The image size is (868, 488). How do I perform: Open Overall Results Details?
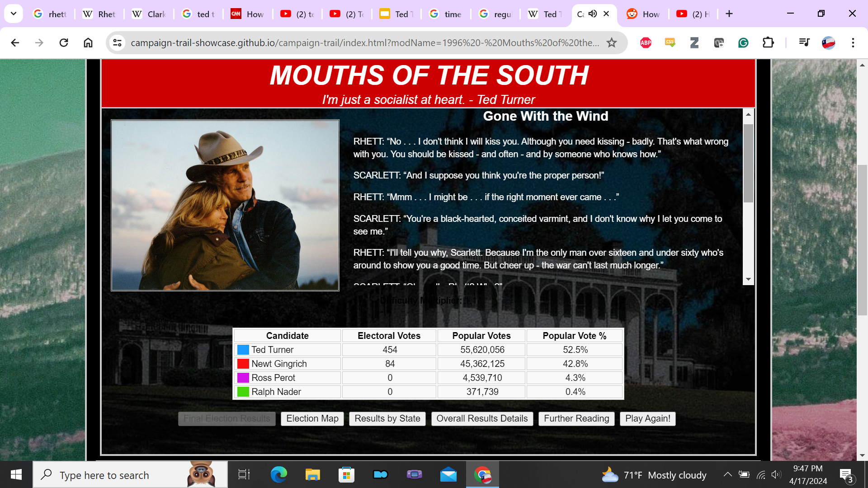[482, 419]
